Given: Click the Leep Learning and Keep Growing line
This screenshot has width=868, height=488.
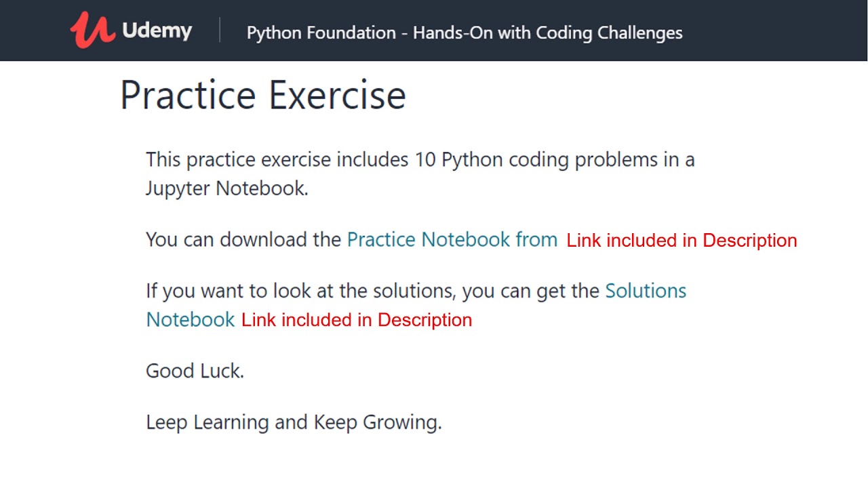Looking at the screenshot, I should point(294,422).
